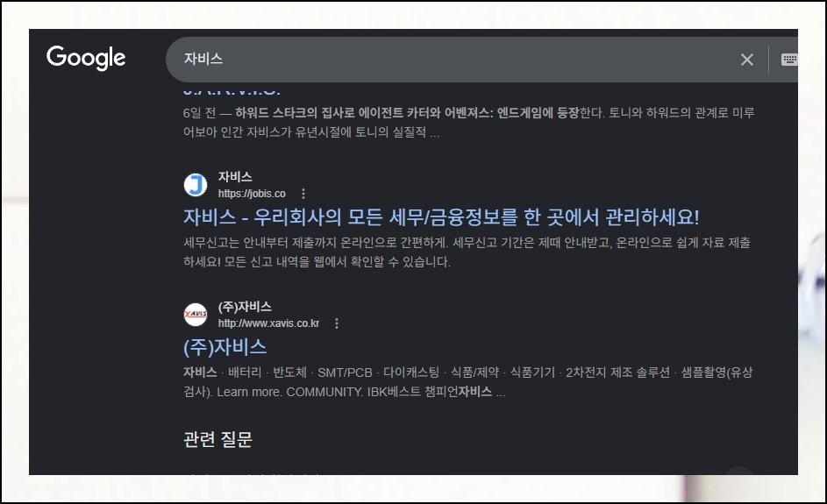This screenshot has height=504, width=827.
Task: Click the 하워드 스타크의 집사로 snippet text
Action: (468, 123)
